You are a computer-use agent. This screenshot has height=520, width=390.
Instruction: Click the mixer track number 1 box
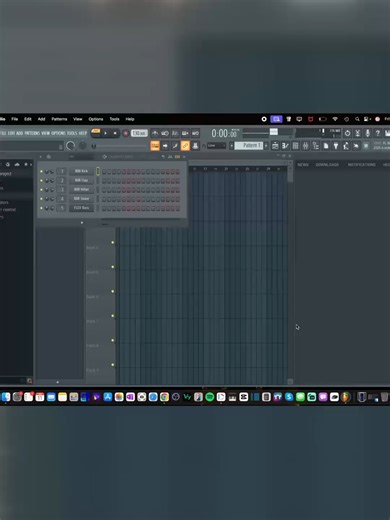point(62,171)
